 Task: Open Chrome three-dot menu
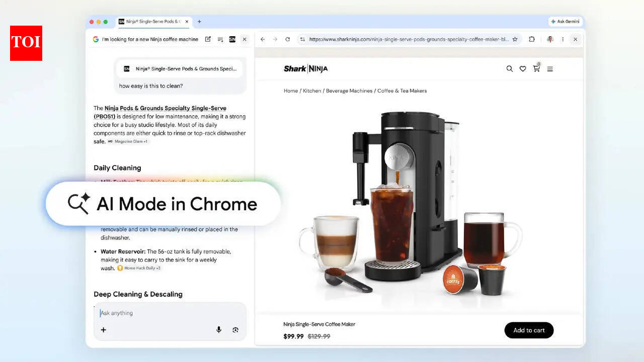pos(562,39)
